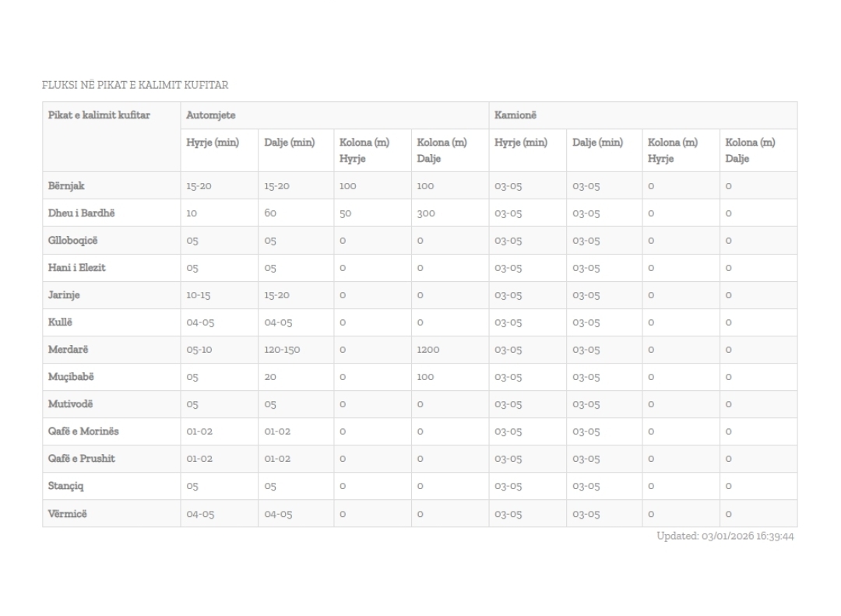Click the 'Pikat e kalimit kufitar' column header
Image resolution: width=841 pixels, height=616 pixels.
tap(98, 115)
